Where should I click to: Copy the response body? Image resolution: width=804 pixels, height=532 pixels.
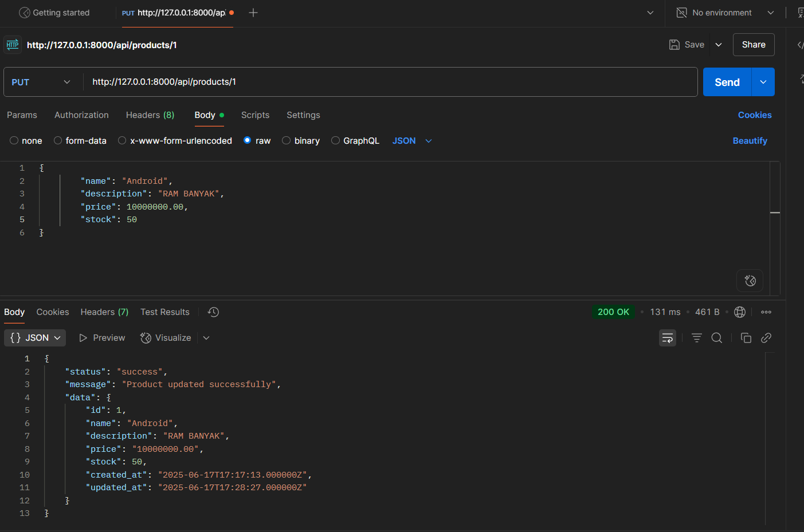point(746,338)
